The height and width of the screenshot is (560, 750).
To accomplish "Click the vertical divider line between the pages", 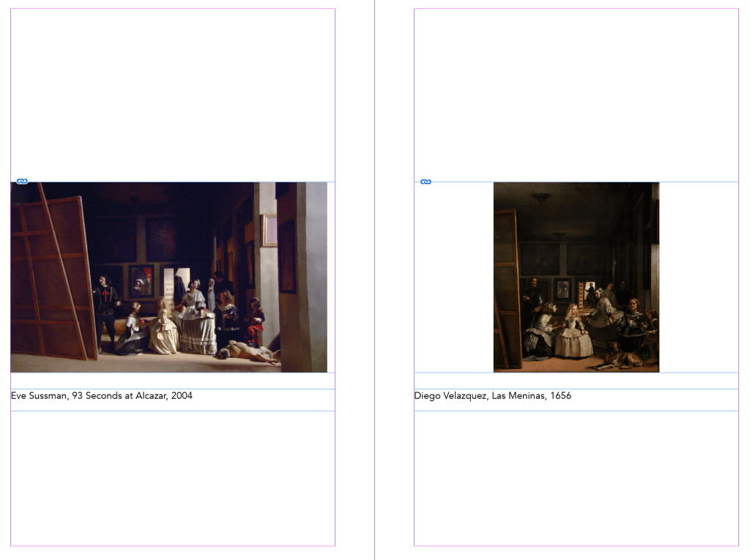I will click(374, 278).
